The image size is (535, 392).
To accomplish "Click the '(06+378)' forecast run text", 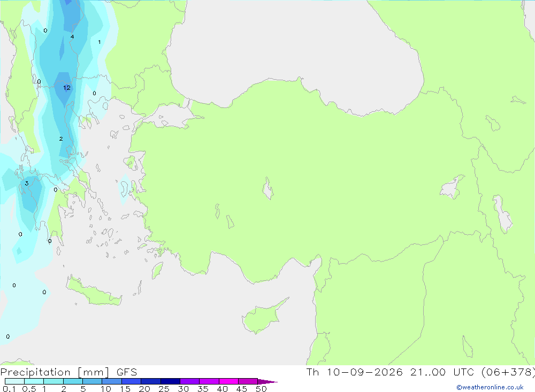I will [x=508, y=372].
